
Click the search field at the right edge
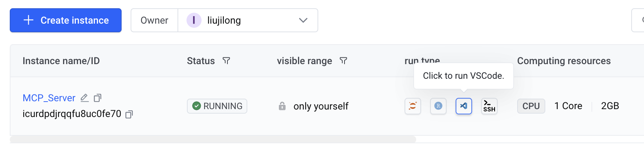pos(639,20)
